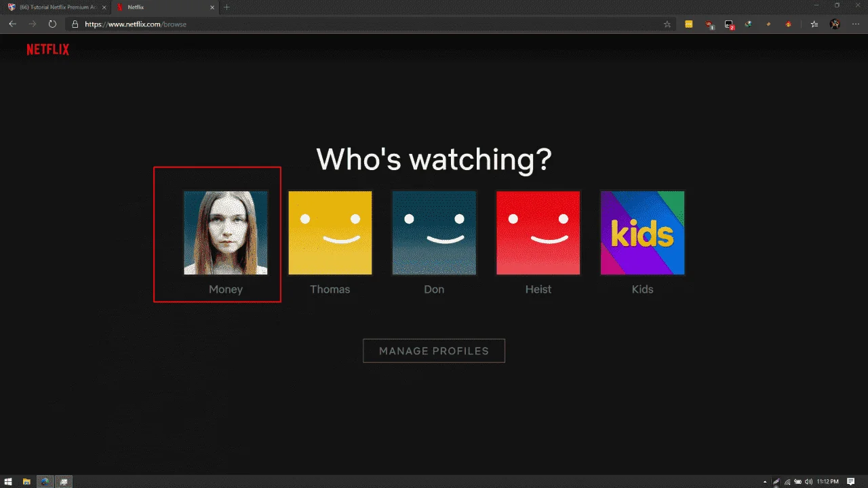This screenshot has height=488, width=868.
Task: Open the Windows Start menu
Action: click(x=9, y=481)
